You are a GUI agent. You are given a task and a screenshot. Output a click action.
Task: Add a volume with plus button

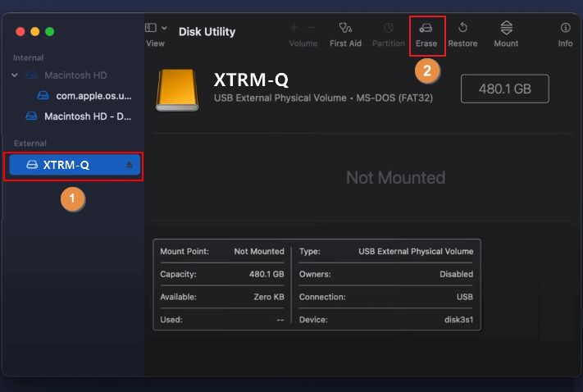tap(294, 28)
